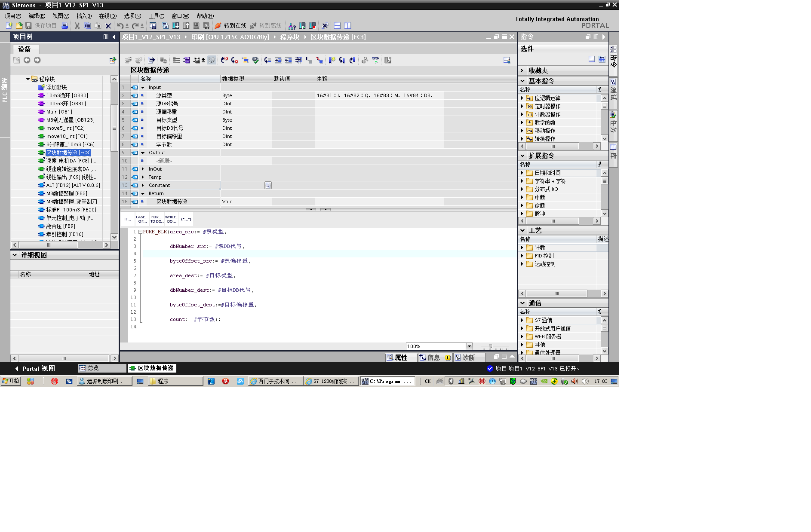The width and height of the screenshot is (811, 532).
Task: Expand the S7 通信 communication folder
Action: point(522,320)
